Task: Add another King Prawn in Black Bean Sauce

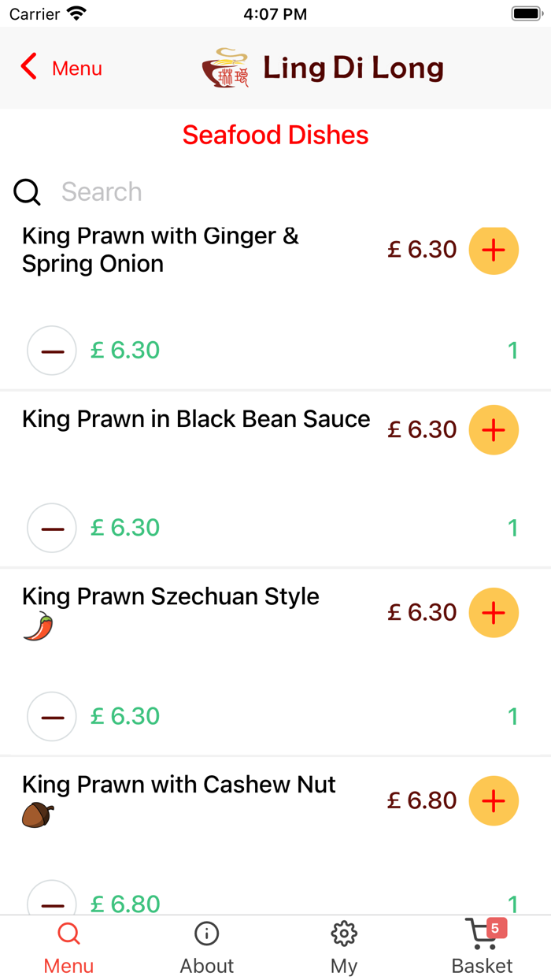Action: tap(494, 430)
